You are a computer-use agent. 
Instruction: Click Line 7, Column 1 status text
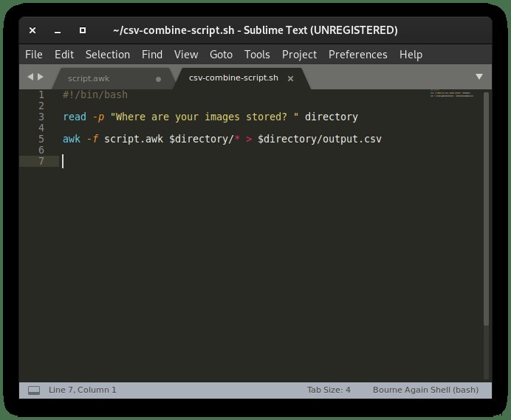[x=83, y=390]
